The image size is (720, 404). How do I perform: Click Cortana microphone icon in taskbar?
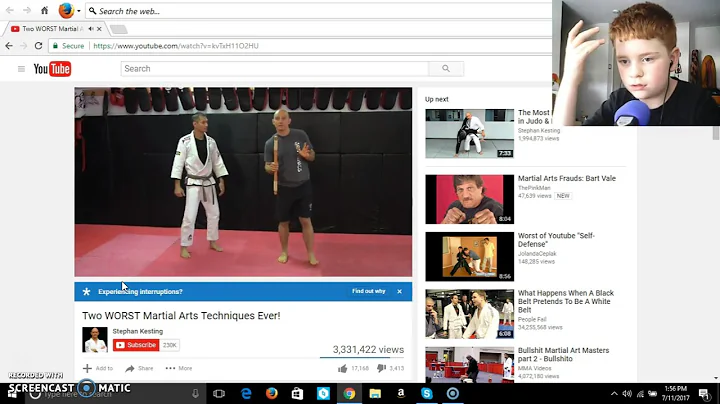tap(195, 393)
